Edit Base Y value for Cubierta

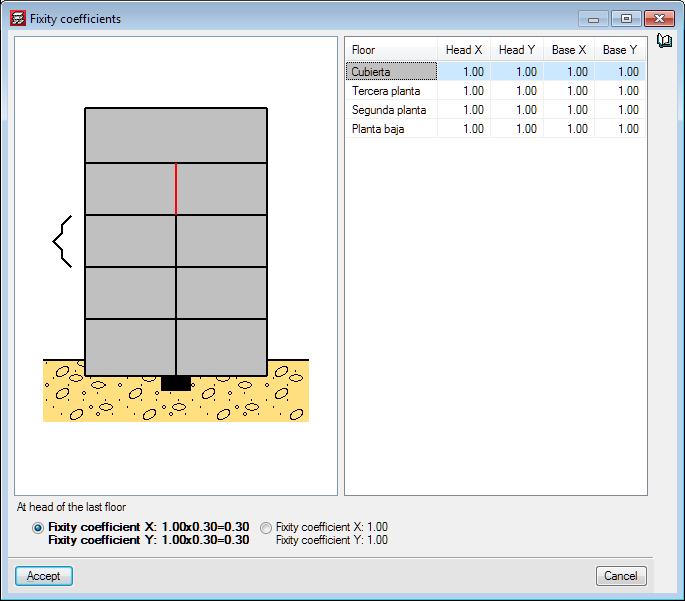(620, 72)
